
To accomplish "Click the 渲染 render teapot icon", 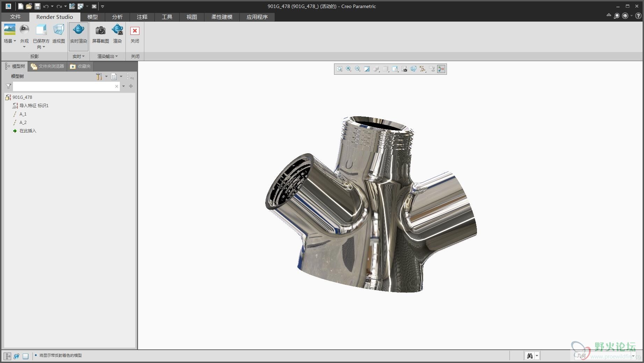I will pyautogui.click(x=117, y=30).
